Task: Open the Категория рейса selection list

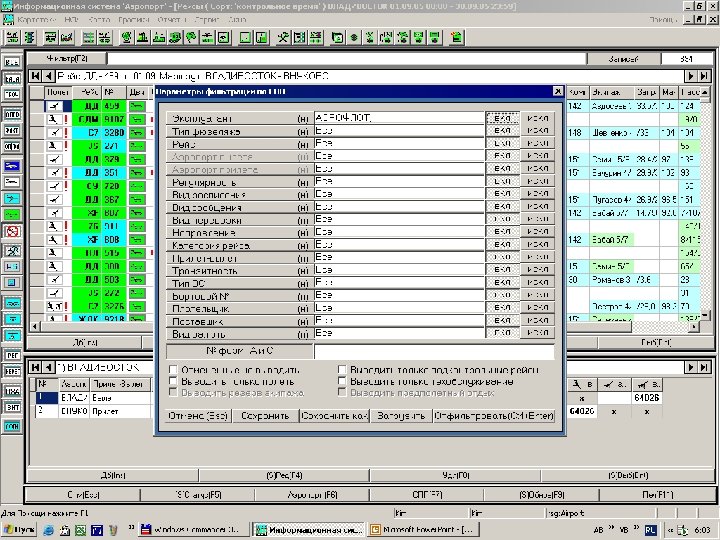Action: 240,245
